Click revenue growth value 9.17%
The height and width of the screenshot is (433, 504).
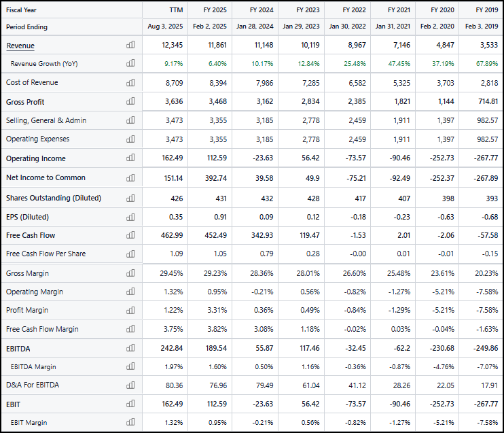(x=174, y=64)
